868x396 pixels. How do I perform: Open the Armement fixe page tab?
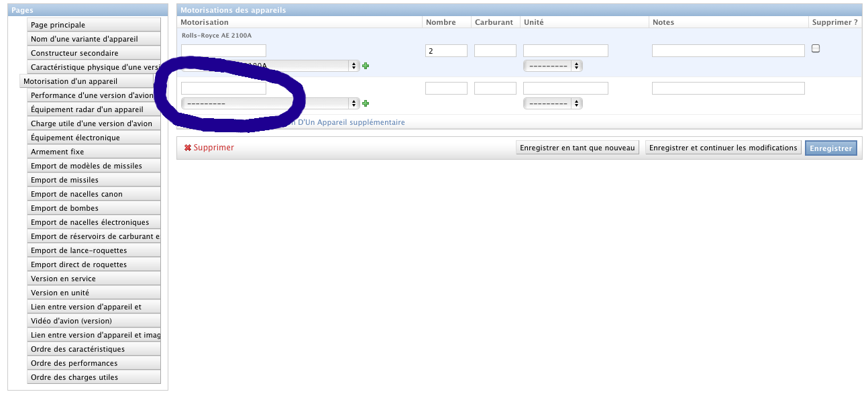(94, 152)
